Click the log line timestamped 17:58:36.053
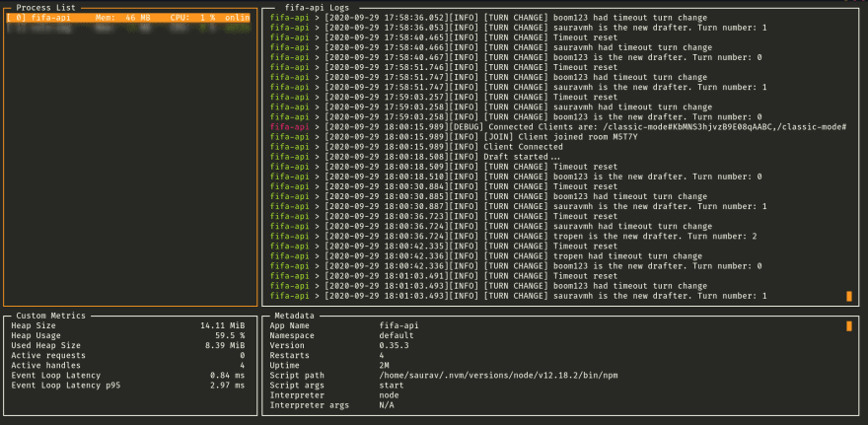 tap(518, 28)
